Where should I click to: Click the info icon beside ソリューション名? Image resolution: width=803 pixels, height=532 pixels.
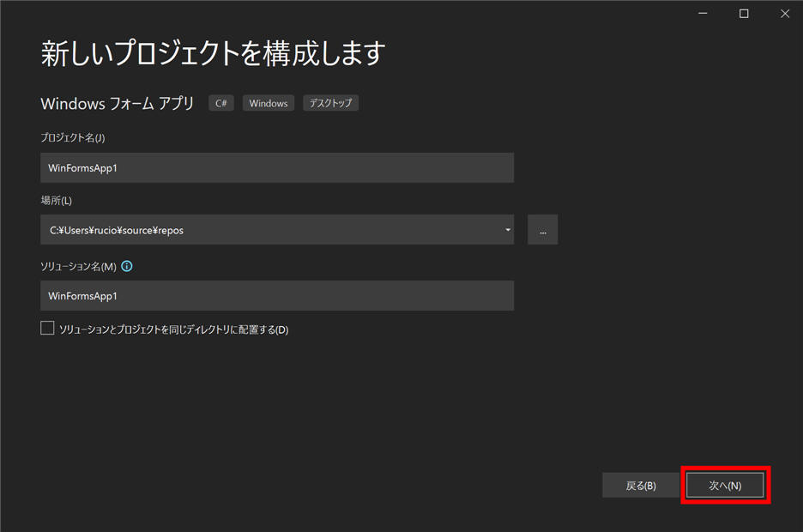126,266
